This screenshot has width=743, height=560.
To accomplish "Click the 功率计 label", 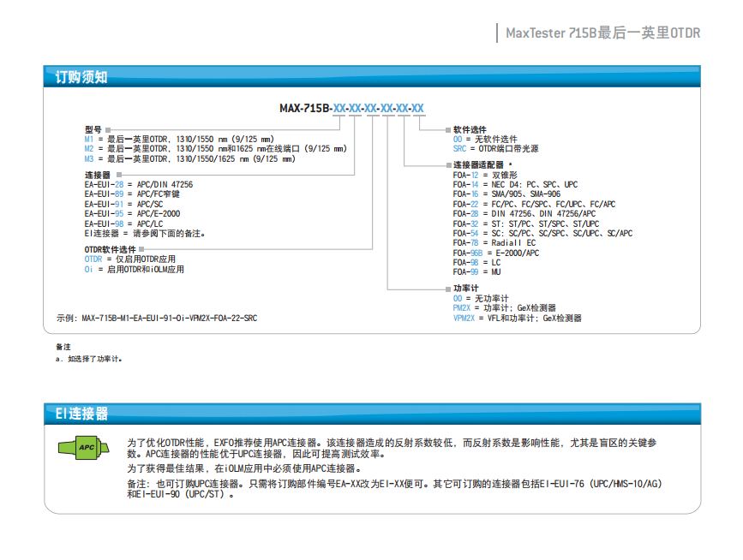I will tap(466, 289).
